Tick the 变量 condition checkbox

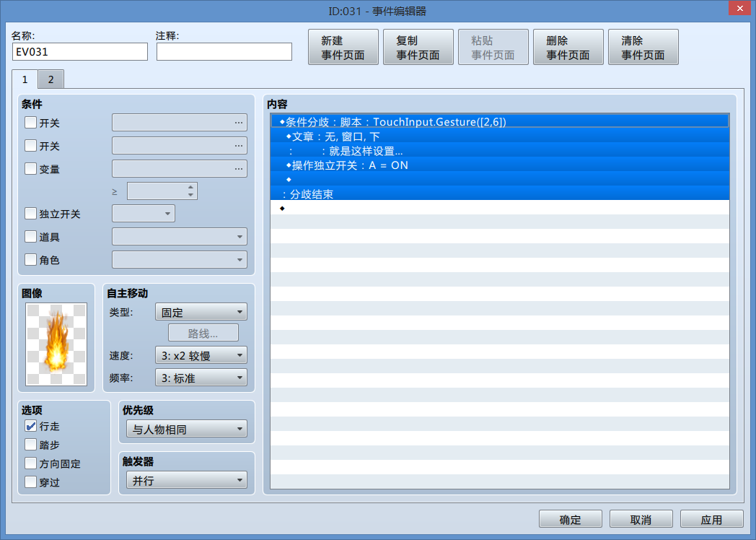[x=30, y=168]
